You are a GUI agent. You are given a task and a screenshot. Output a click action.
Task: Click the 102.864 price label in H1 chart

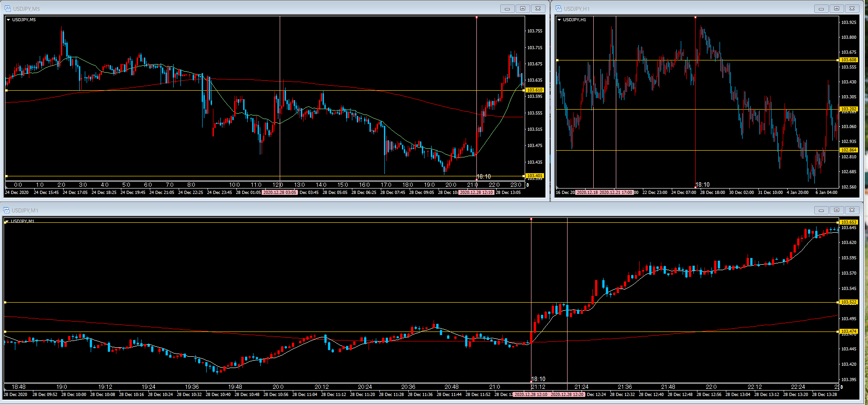(x=849, y=150)
